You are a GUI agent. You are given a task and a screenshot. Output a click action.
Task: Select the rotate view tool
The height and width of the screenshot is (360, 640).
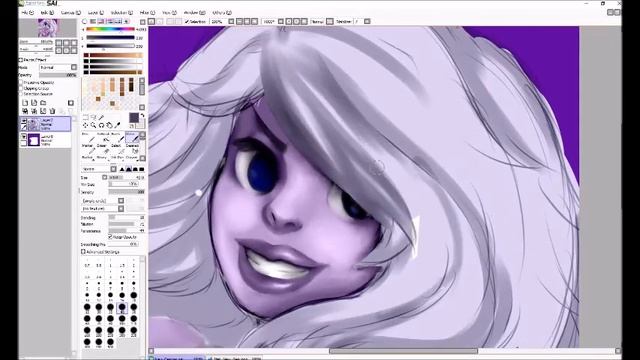click(x=102, y=125)
